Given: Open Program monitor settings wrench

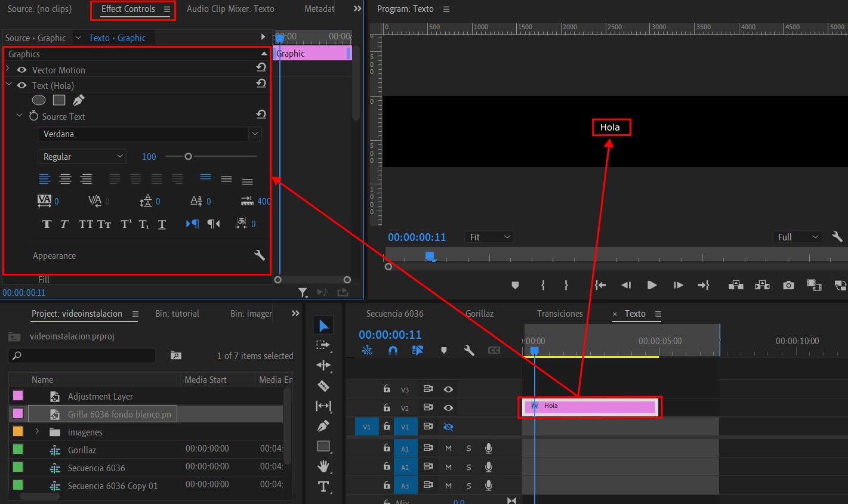Looking at the screenshot, I should [x=837, y=237].
